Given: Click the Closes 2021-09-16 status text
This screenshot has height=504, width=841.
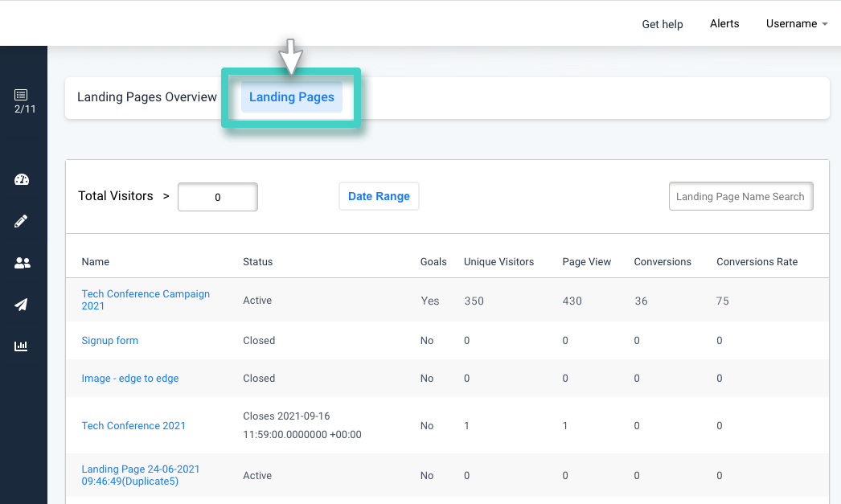Looking at the screenshot, I should click(x=302, y=425).
